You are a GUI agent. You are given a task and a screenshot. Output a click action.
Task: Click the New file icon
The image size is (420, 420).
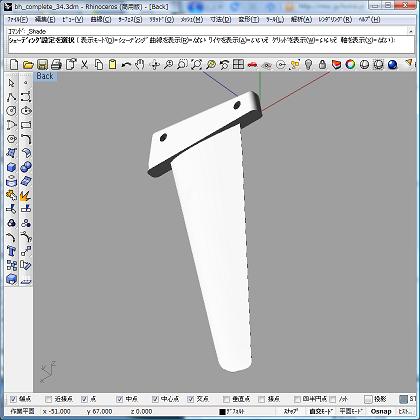click(x=14, y=64)
